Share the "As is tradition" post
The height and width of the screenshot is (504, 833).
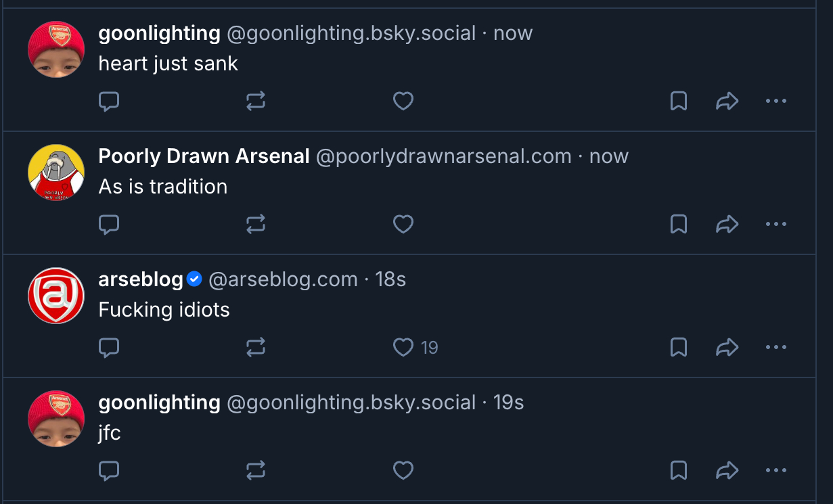pyautogui.click(x=727, y=225)
